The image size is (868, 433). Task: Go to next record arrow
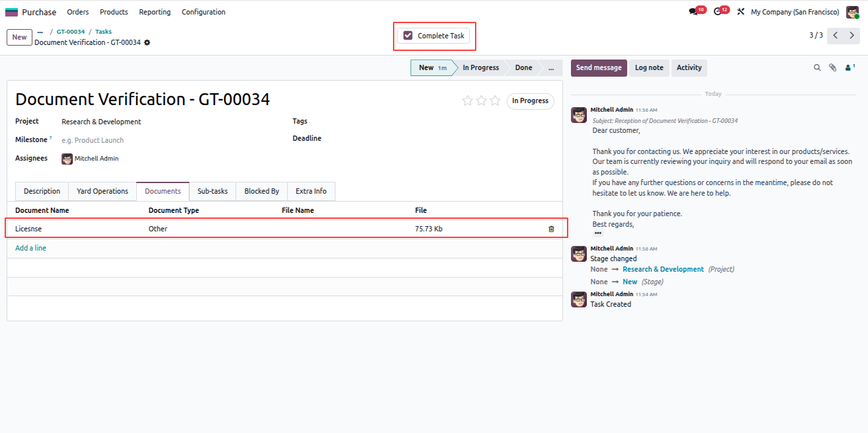click(x=852, y=36)
